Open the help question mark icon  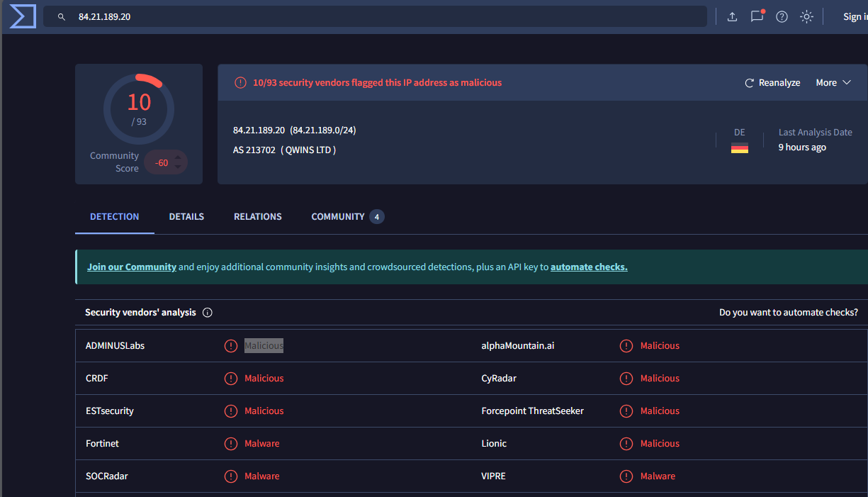pos(782,17)
